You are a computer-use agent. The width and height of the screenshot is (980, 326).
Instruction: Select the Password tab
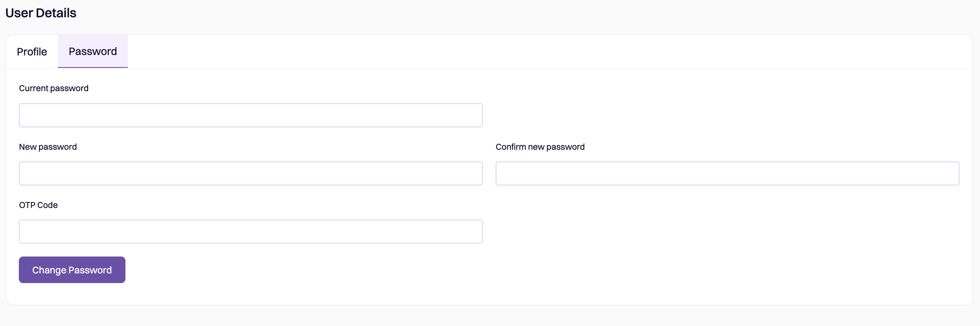[x=93, y=51]
